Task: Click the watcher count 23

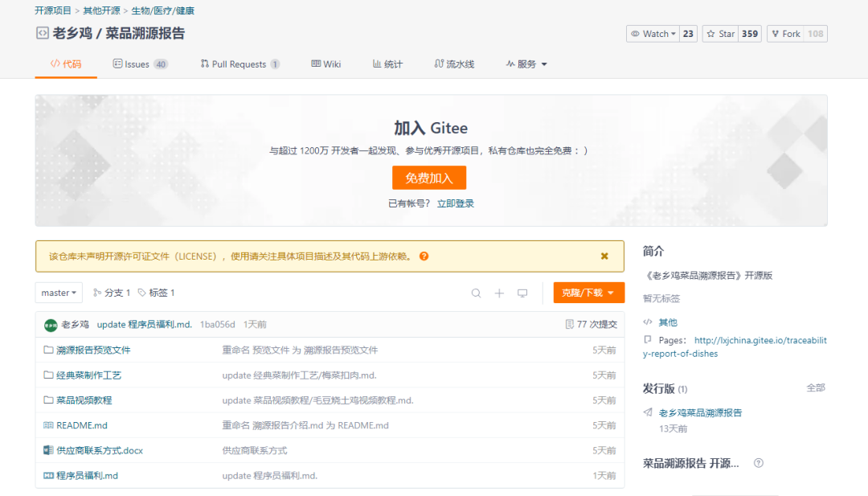Action: tap(688, 34)
